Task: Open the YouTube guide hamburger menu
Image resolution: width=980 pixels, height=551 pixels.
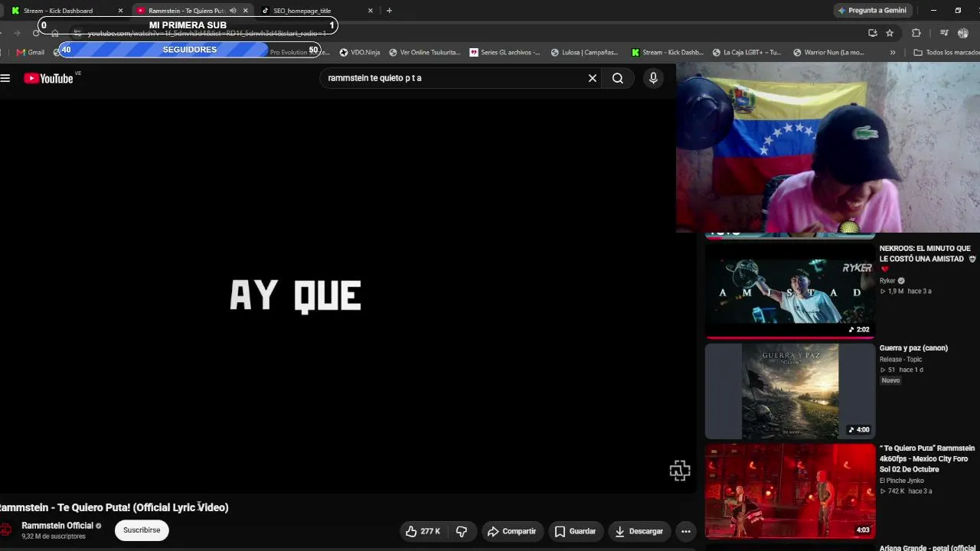Action: [5, 78]
